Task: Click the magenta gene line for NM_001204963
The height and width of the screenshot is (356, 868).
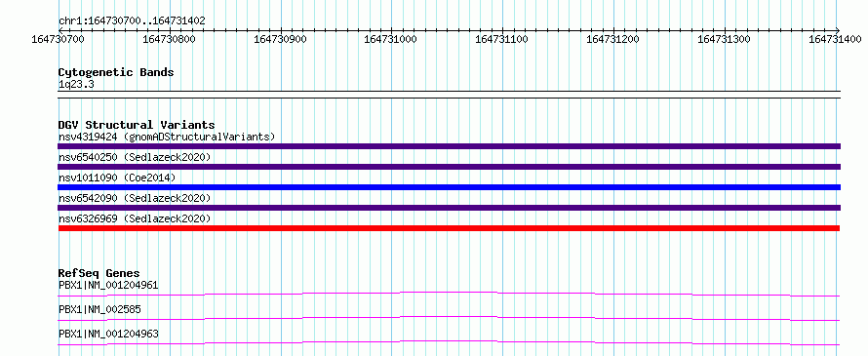Action: point(449,342)
